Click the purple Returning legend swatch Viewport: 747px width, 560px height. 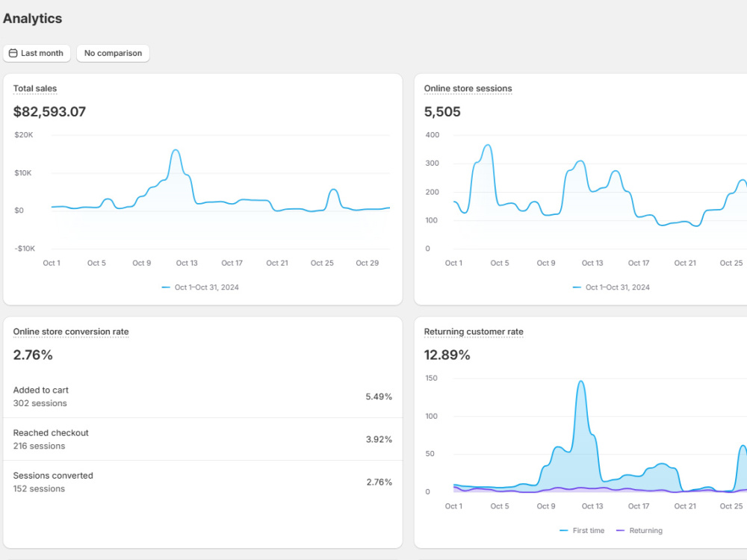pos(620,531)
